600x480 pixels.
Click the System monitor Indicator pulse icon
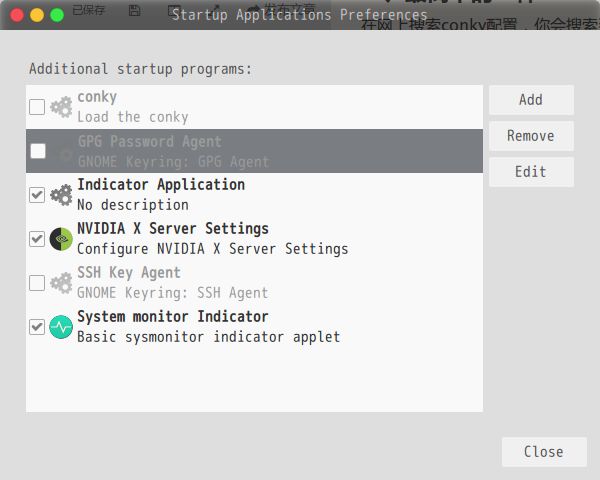pos(61,327)
